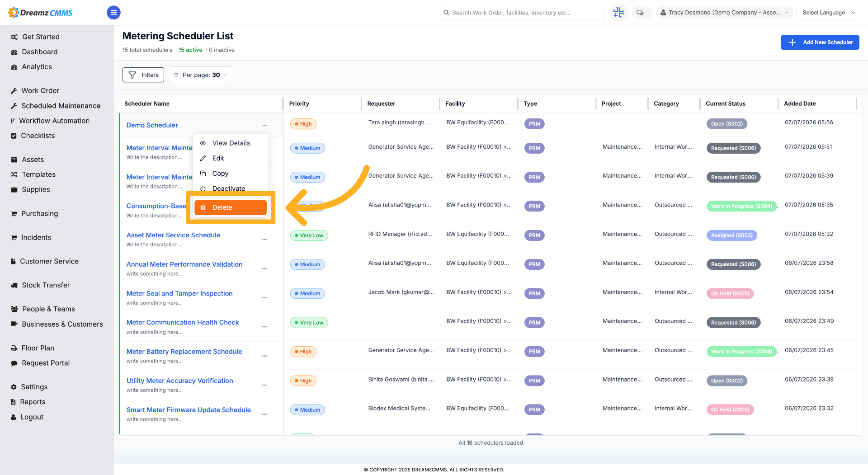This screenshot has height=475, width=868.
Task: Click the Dashboard sidebar icon
Action: (14, 52)
